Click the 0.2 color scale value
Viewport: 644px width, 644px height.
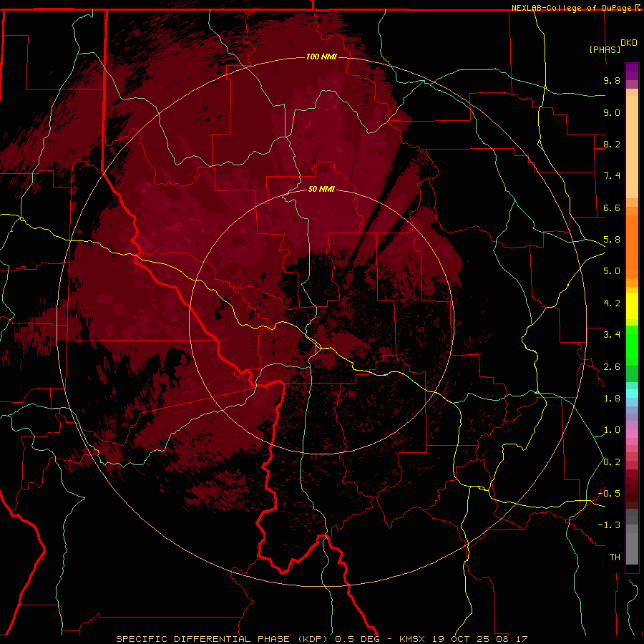612,462
